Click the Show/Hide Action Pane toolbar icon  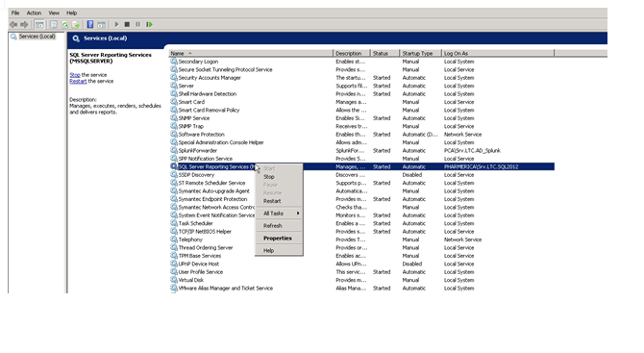[101, 25]
